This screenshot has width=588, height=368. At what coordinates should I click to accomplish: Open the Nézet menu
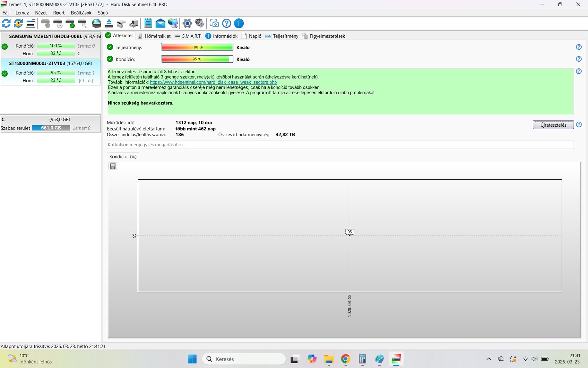tap(41, 13)
